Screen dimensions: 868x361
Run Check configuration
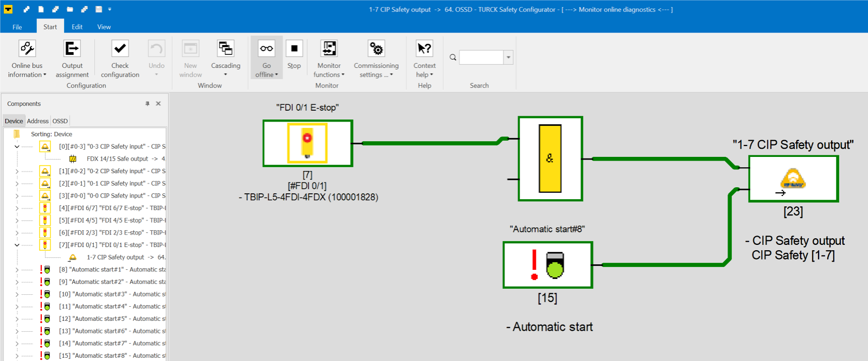coord(120,59)
